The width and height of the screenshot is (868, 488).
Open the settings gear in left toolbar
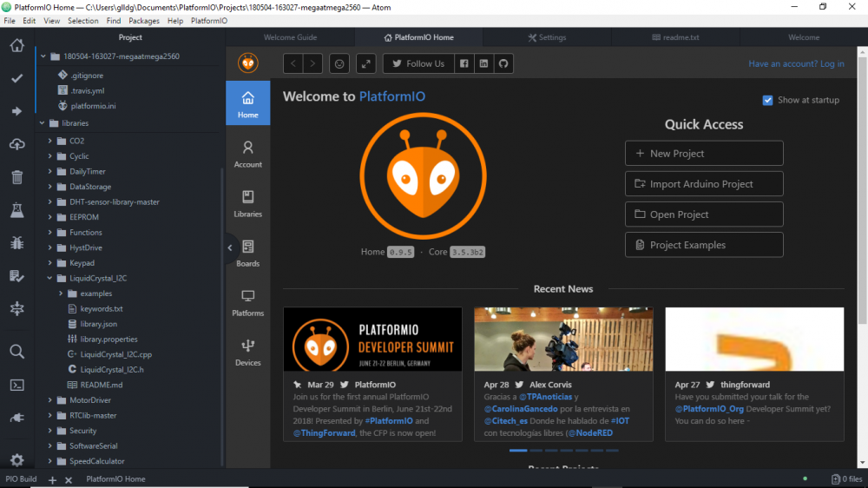click(x=17, y=459)
